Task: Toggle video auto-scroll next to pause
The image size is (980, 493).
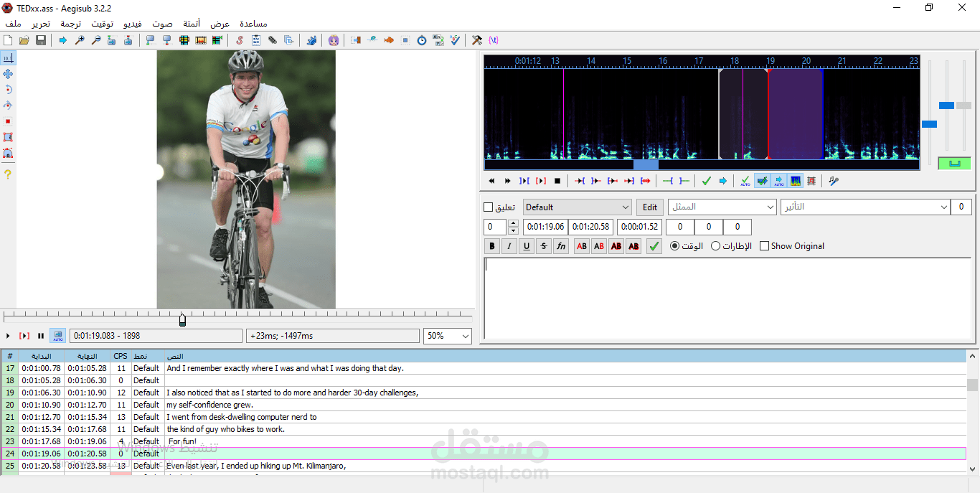Action: pyautogui.click(x=58, y=335)
